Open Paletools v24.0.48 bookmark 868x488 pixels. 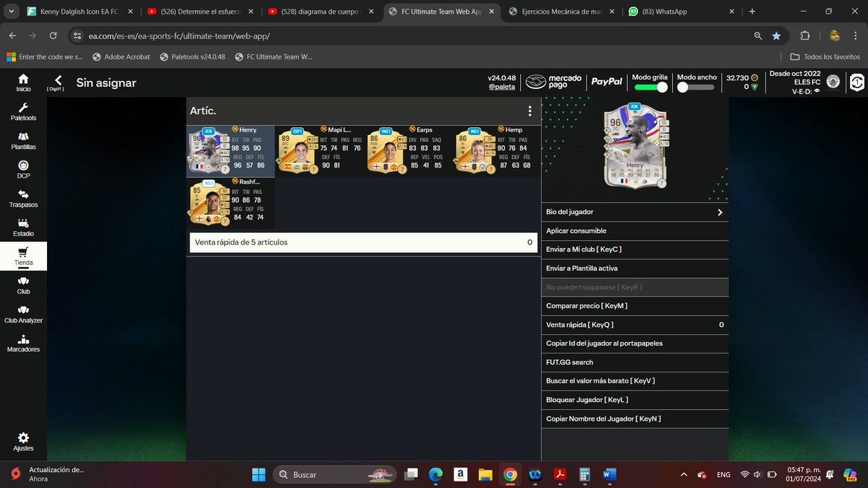click(194, 56)
